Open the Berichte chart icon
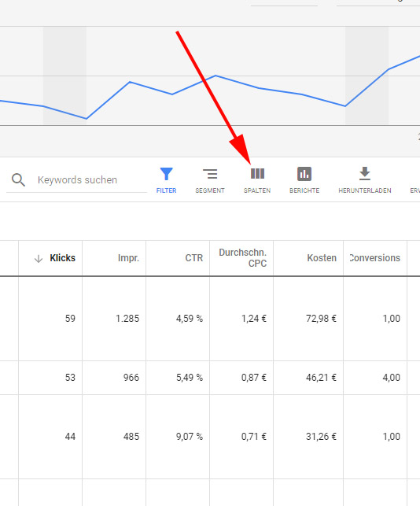This screenshot has width=420, height=506. pyautogui.click(x=304, y=174)
